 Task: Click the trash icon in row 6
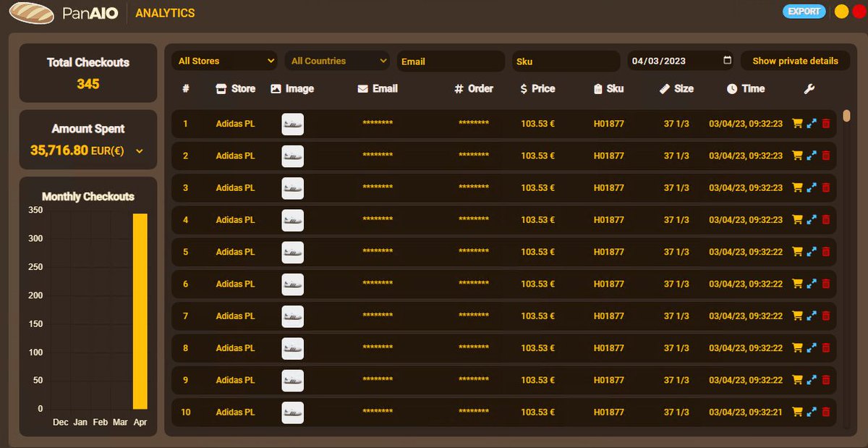coord(826,284)
